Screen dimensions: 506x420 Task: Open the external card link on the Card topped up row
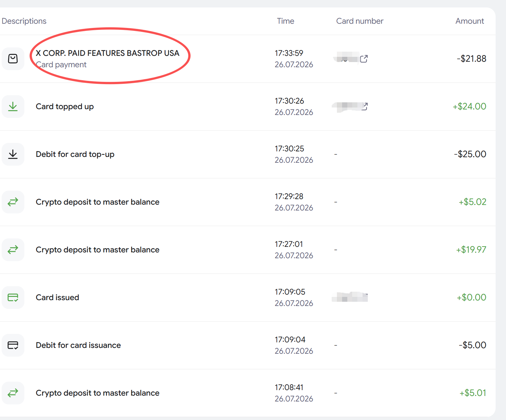coord(365,106)
